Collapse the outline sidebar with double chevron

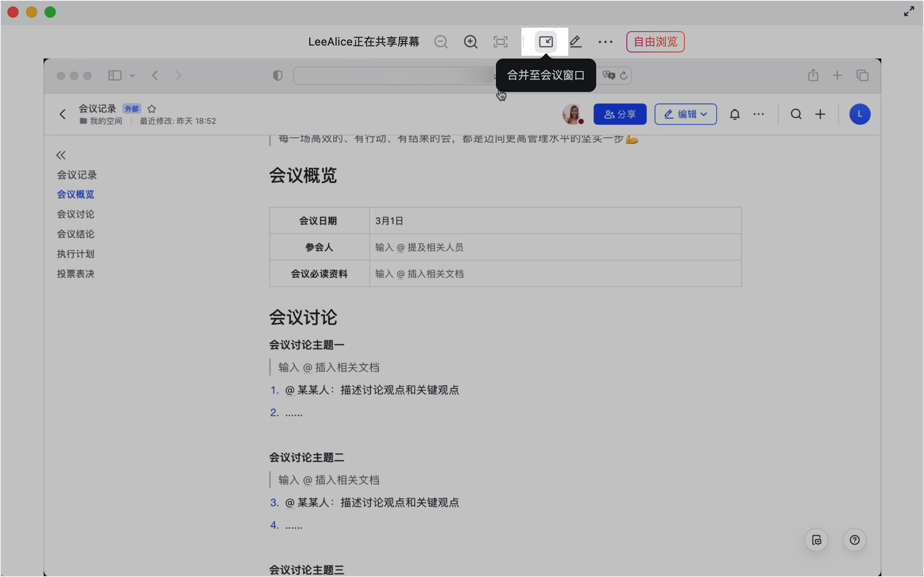(x=61, y=155)
